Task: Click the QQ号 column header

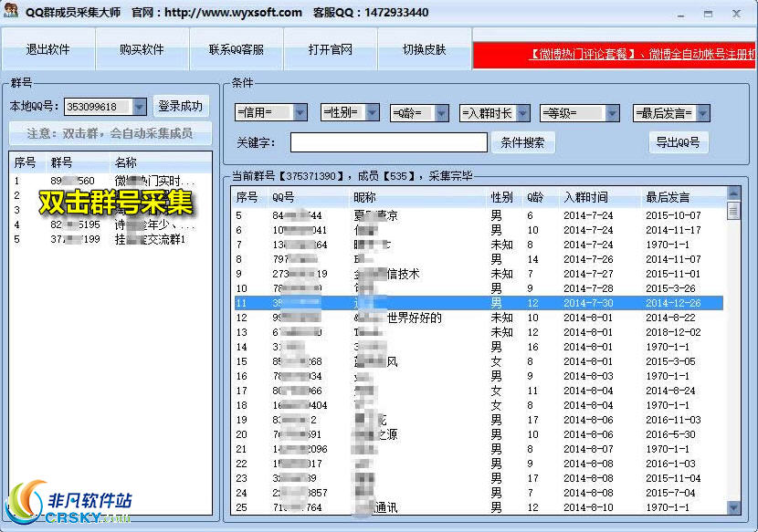Action: pos(308,197)
